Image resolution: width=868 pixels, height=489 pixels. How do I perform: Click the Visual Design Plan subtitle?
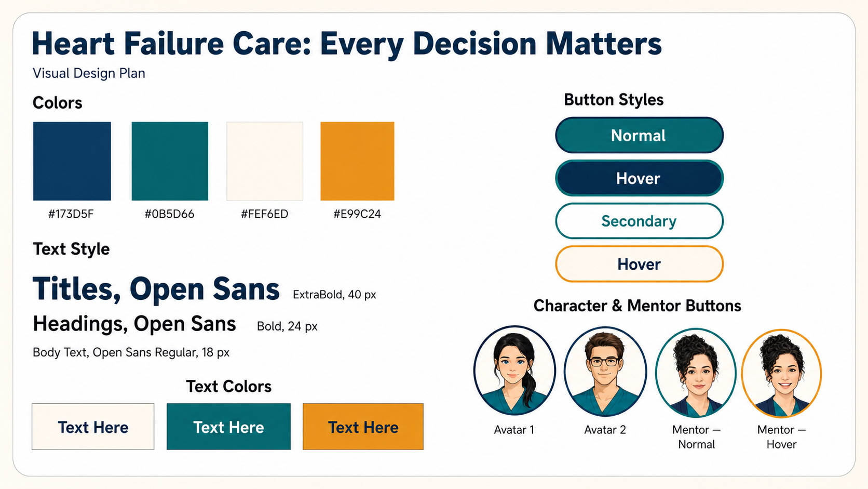(89, 73)
